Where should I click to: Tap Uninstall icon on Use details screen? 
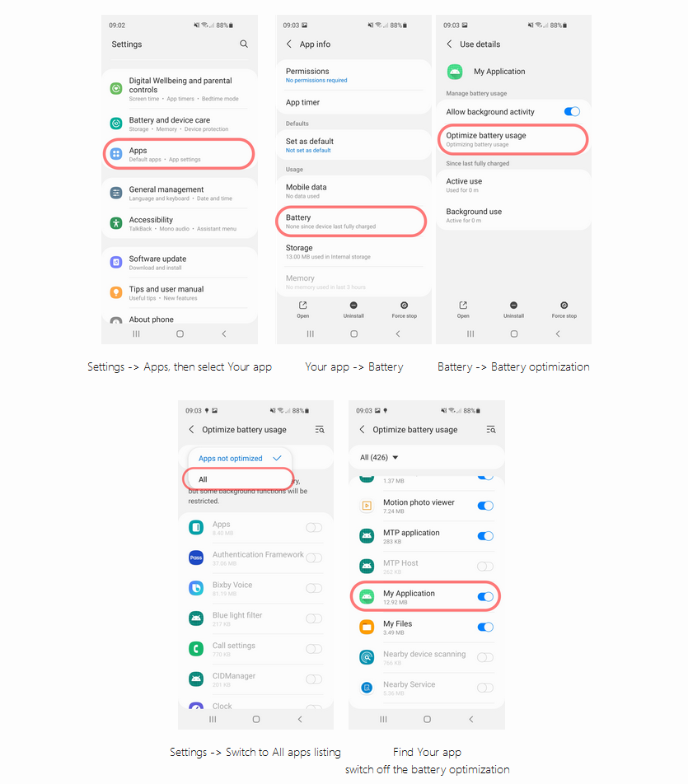513,305
